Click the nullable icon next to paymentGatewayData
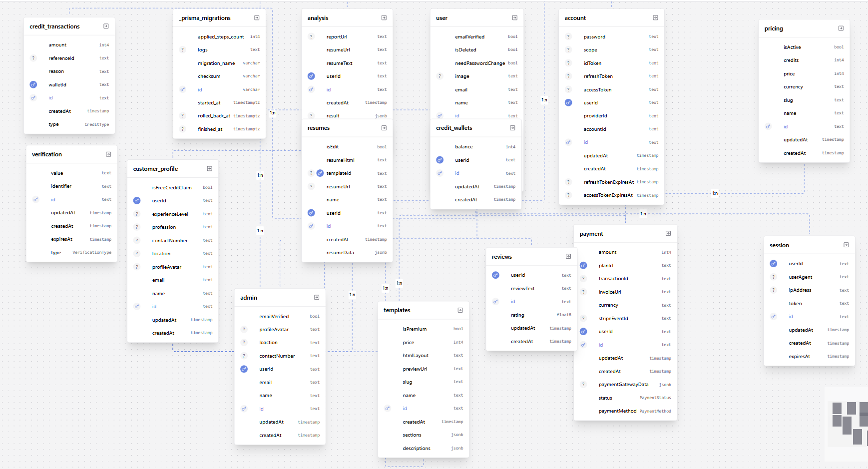The width and height of the screenshot is (868, 469). point(583,385)
